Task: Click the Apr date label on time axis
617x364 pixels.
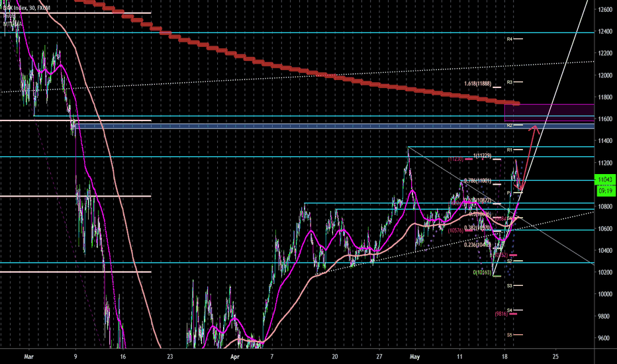Action: point(235,357)
